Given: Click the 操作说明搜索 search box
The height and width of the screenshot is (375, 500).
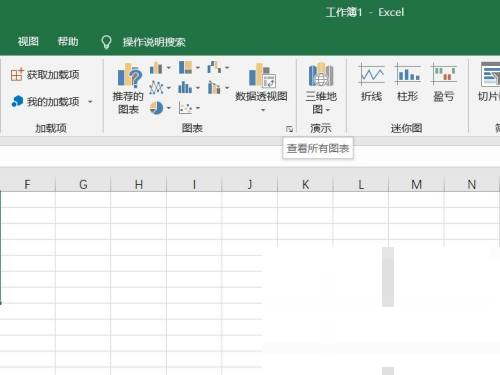Looking at the screenshot, I should pyautogui.click(x=154, y=42).
